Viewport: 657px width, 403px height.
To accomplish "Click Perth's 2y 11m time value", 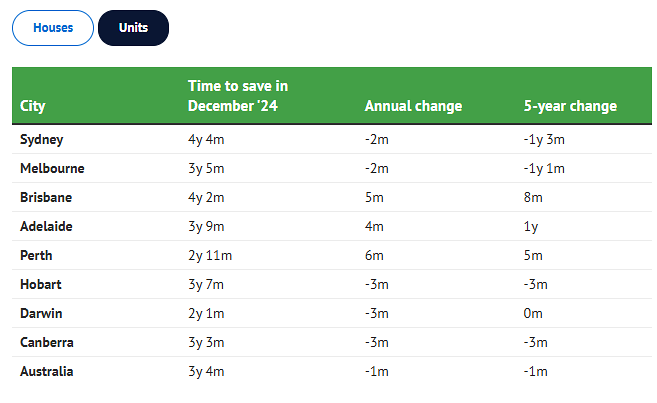I will 210,255.
